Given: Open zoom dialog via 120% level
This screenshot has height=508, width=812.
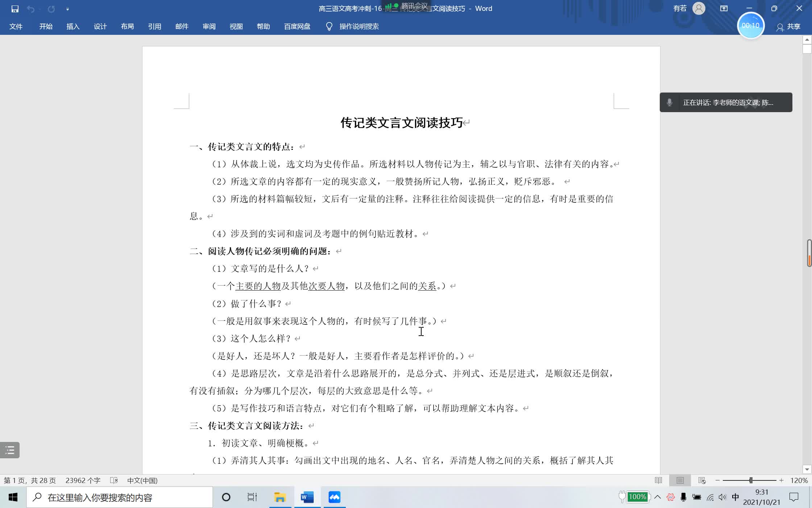Looking at the screenshot, I should (x=799, y=480).
